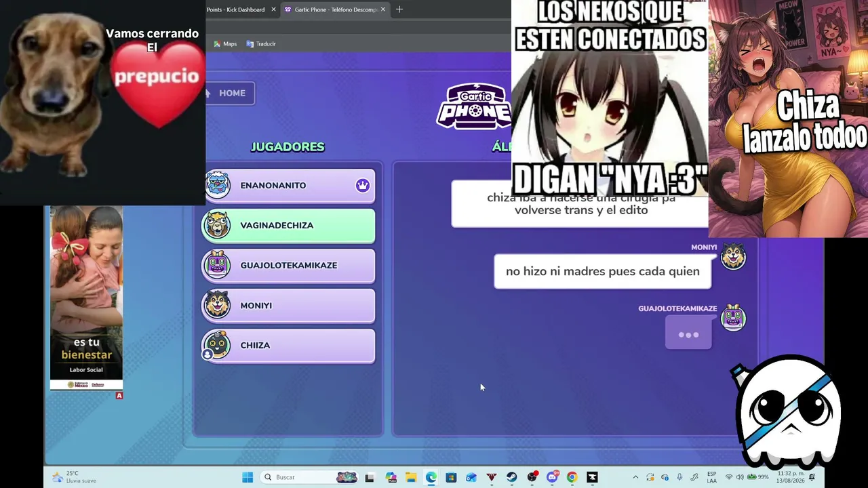The height and width of the screenshot is (488, 868).
Task: Click the MONIYI avatar in the players list
Action: pos(218,305)
